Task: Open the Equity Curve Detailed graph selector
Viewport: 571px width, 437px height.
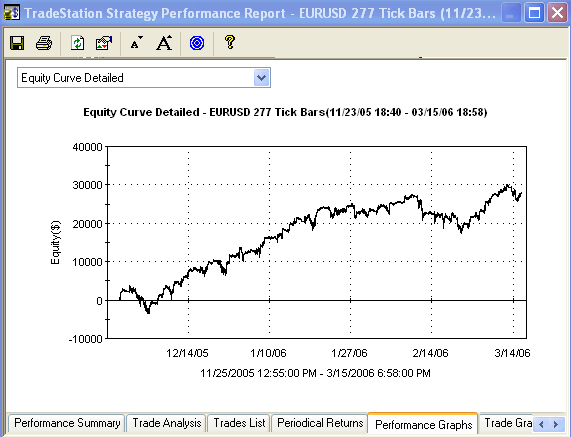Action: click(144, 78)
